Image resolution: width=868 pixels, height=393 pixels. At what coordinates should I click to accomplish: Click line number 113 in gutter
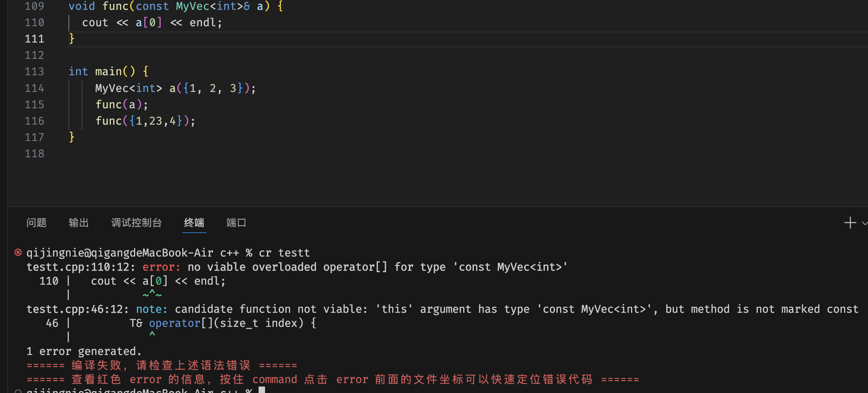pos(35,71)
